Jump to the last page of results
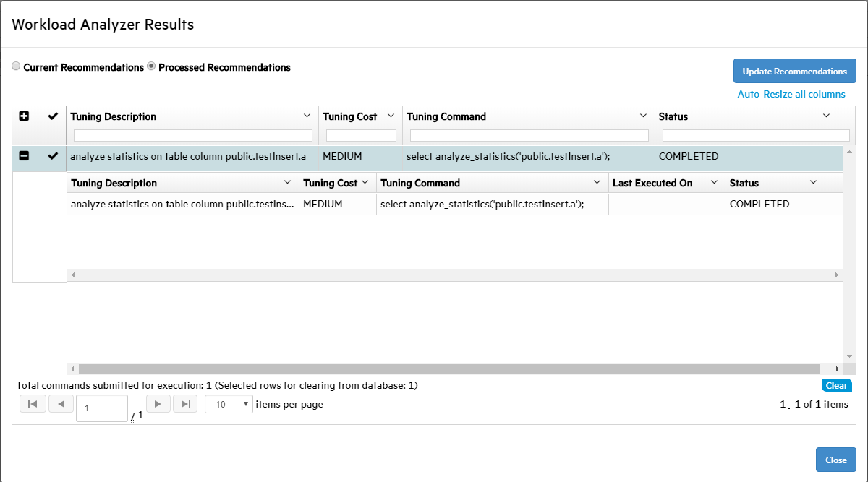 tap(185, 404)
